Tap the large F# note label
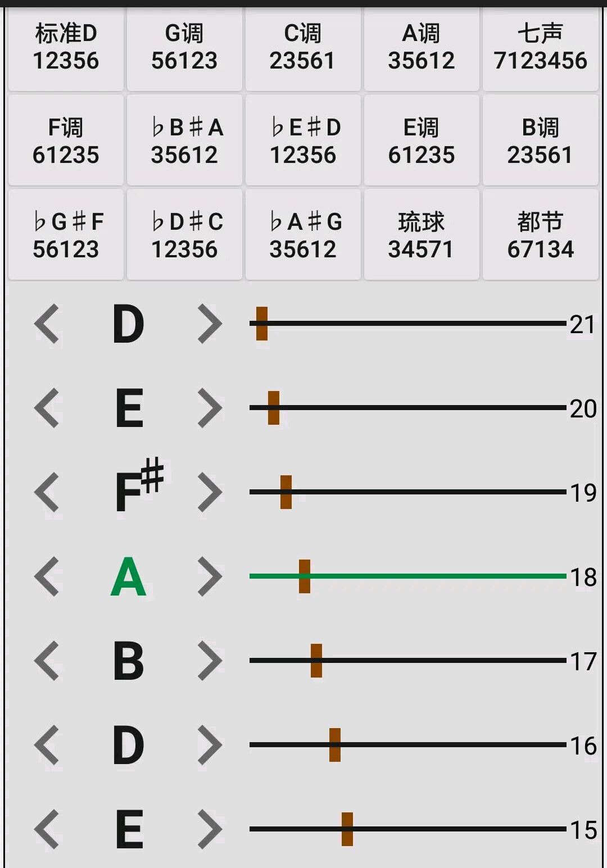Viewport: 607px width, 868px height. [x=138, y=485]
